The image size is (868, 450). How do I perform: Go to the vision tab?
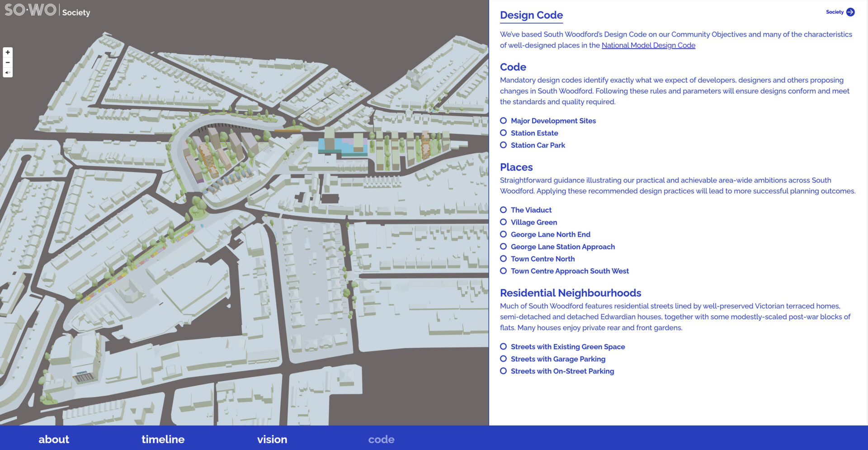(272, 439)
